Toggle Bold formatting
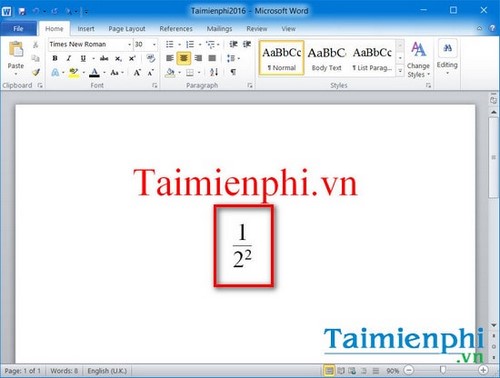500x378 pixels. click(x=55, y=58)
